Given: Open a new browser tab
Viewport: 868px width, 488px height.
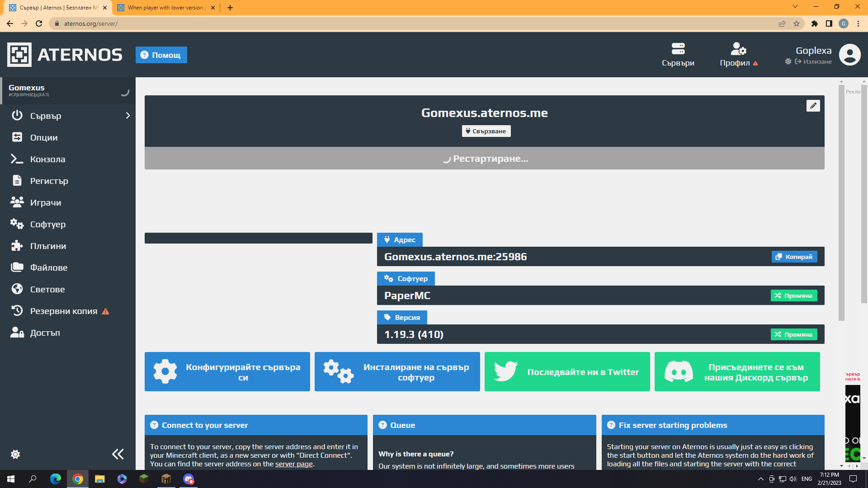Looking at the screenshot, I should [230, 8].
